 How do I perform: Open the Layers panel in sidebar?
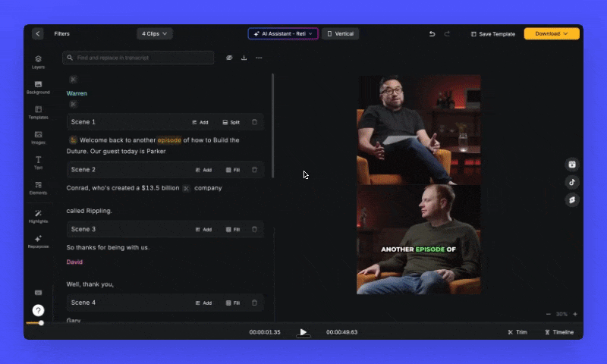coord(38,61)
